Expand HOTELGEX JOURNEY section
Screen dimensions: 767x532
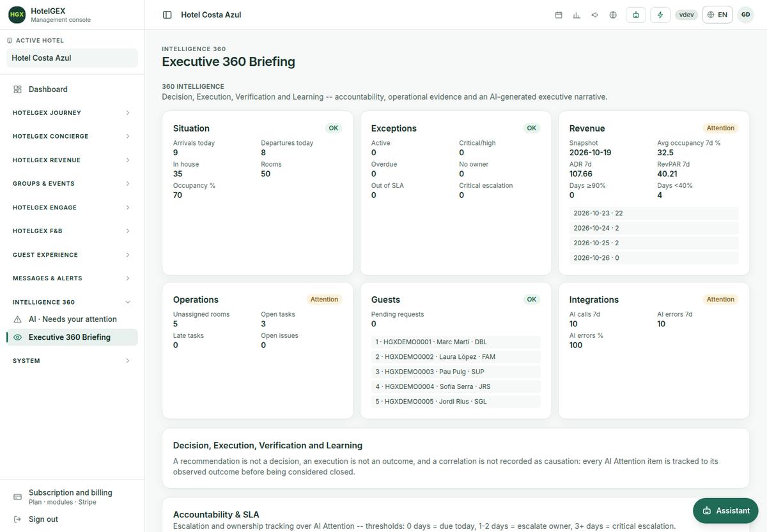(72, 113)
